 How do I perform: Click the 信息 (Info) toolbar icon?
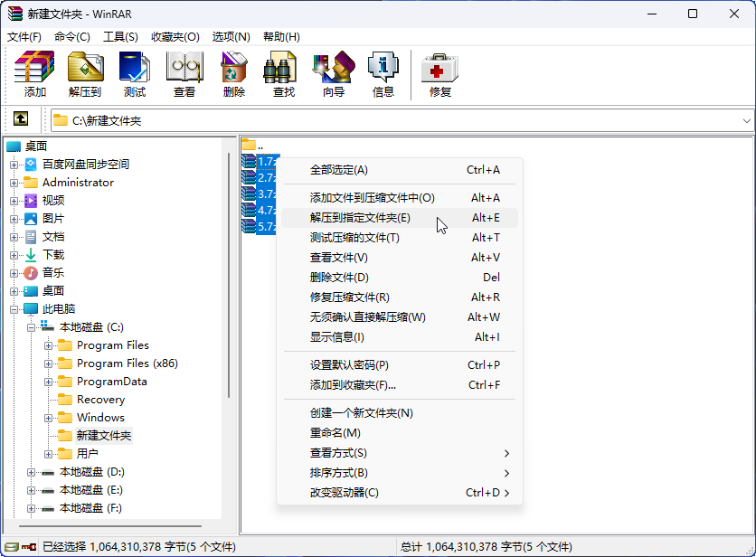point(383,74)
